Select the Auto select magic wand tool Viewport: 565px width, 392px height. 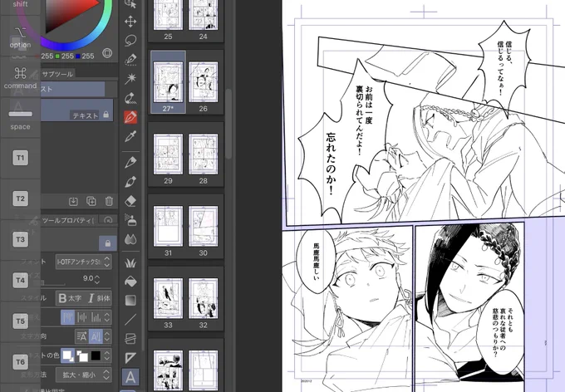pyautogui.click(x=130, y=78)
